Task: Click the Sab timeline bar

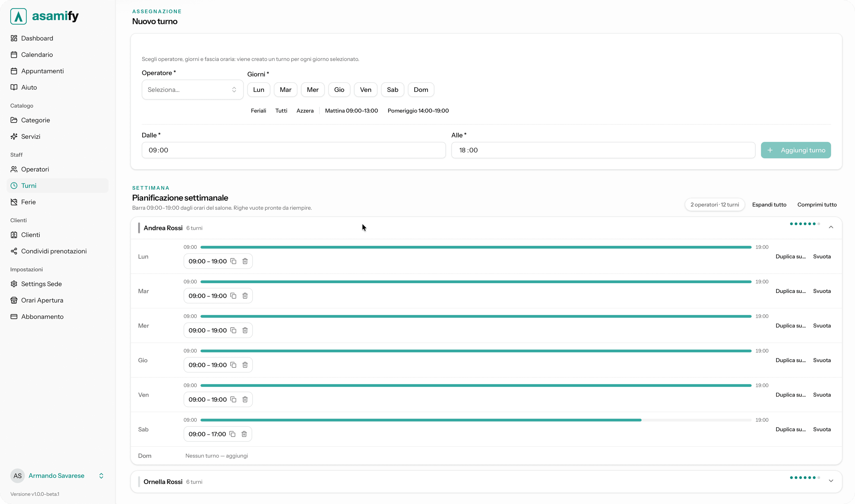Action: [x=476, y=420]
